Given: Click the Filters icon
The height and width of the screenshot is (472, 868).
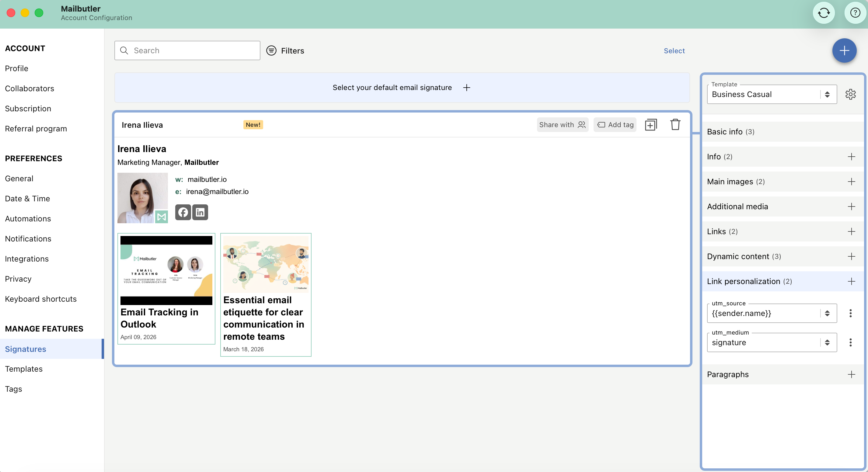Looking at the screenshot, I should 271,50.
